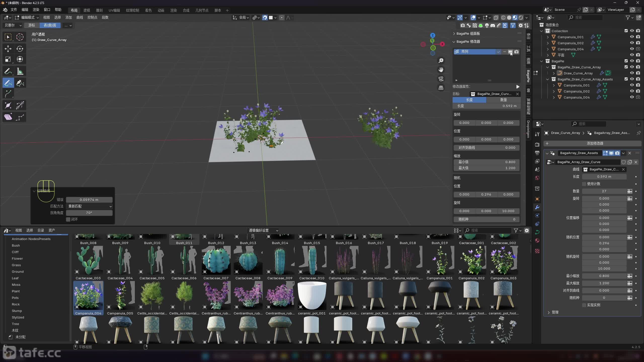Open the 编辑模式 mode dropdown
This screenshot has height=362, width=644.
point(27,17)
